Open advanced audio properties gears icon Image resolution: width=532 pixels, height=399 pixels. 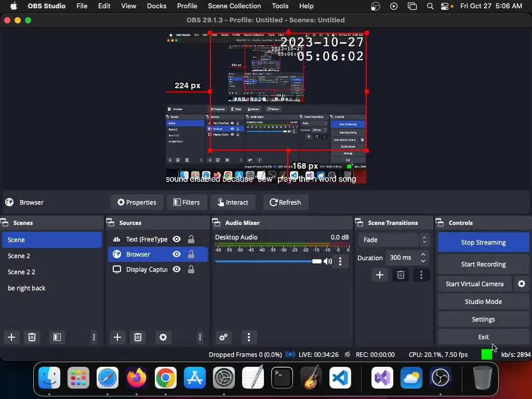click(223, 337)
